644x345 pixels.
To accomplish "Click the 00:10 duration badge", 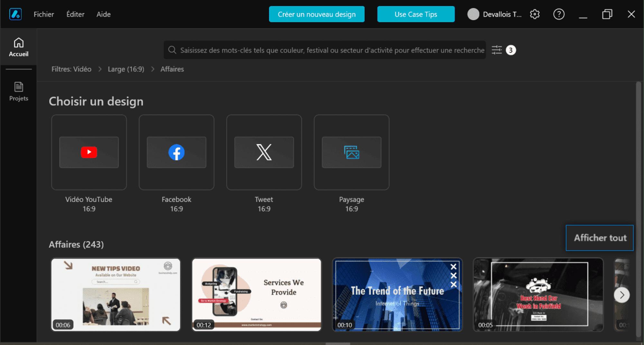I will tap(345, 325).
